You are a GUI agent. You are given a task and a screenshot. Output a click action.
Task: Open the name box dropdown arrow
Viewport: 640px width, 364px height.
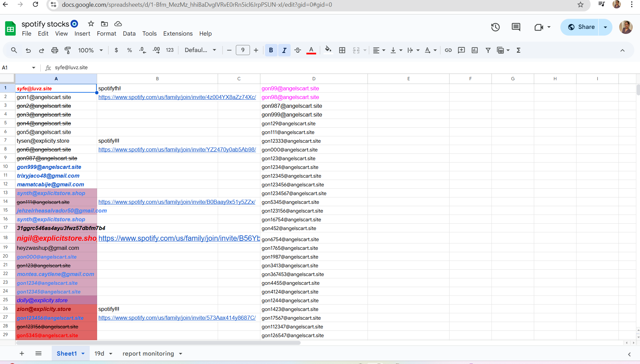pos(34,68)
